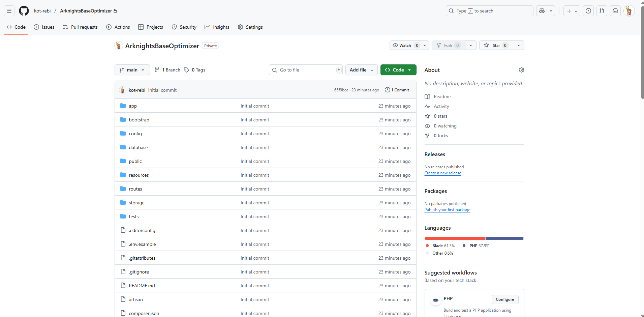
Task: Open the database folder icon
Action: point(123,147)
